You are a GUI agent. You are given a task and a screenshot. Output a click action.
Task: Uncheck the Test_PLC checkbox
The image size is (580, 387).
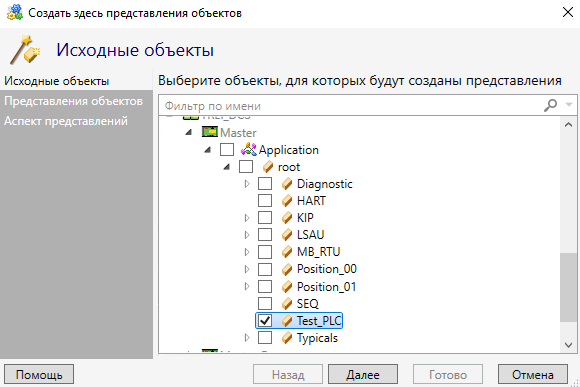pos(265,320)
